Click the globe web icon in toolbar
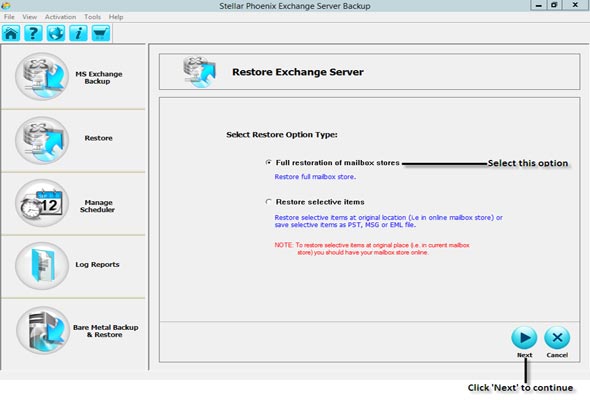Image resolution: width=590 pixels, height=400 pixels. [x=56, y=33]
